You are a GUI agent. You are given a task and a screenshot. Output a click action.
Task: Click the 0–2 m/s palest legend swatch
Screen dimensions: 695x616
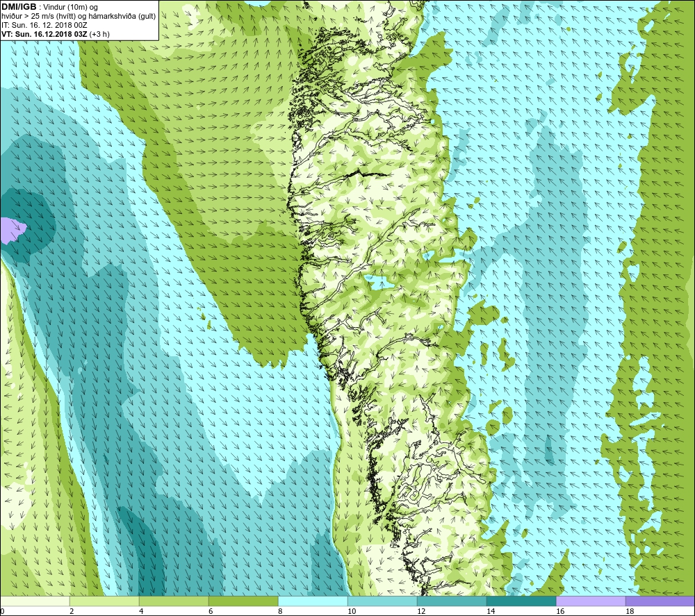(x=35, y=601)
